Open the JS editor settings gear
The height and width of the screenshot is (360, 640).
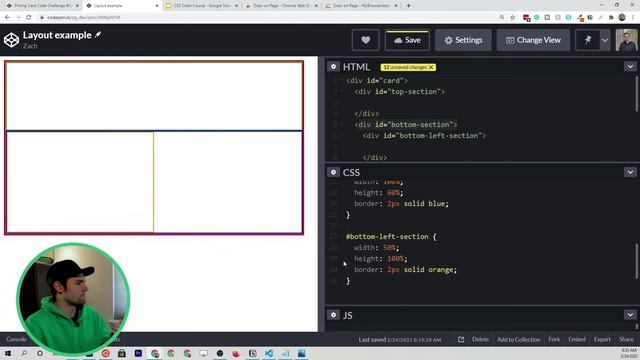333,315
